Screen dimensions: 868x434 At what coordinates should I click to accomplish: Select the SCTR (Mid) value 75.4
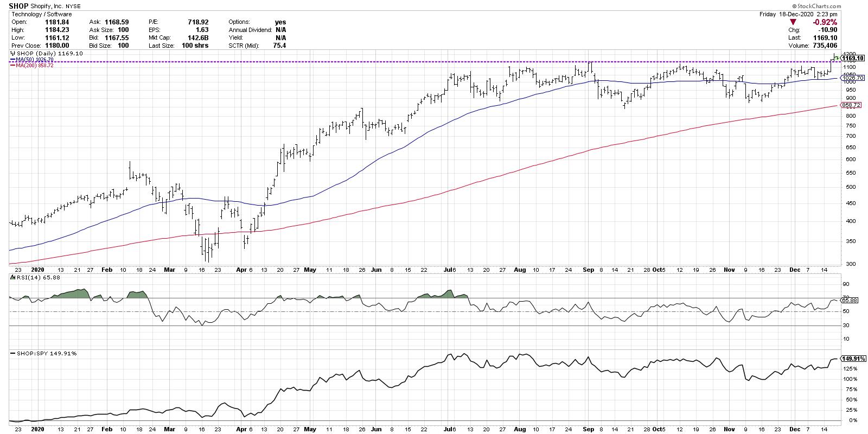tap(280, 46)
